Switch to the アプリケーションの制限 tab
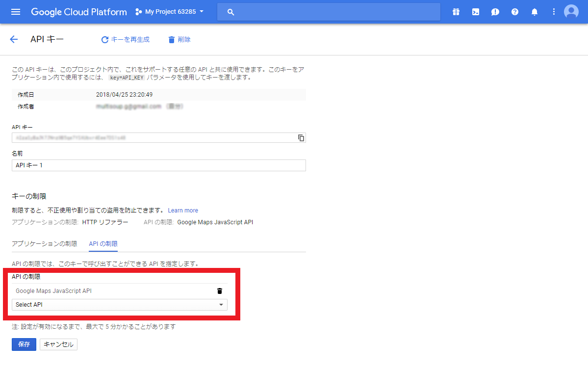 click(45, 243)
